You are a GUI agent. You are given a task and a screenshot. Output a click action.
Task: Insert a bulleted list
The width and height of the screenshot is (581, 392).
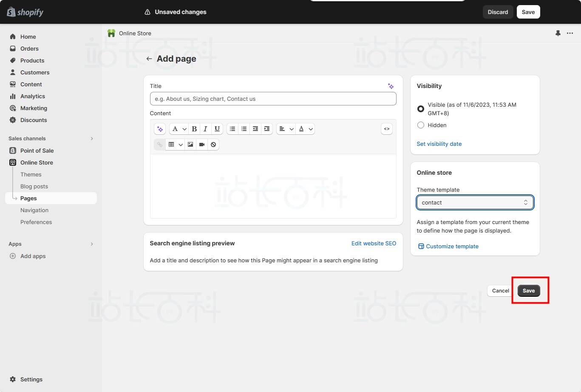(x=232, y=129)
